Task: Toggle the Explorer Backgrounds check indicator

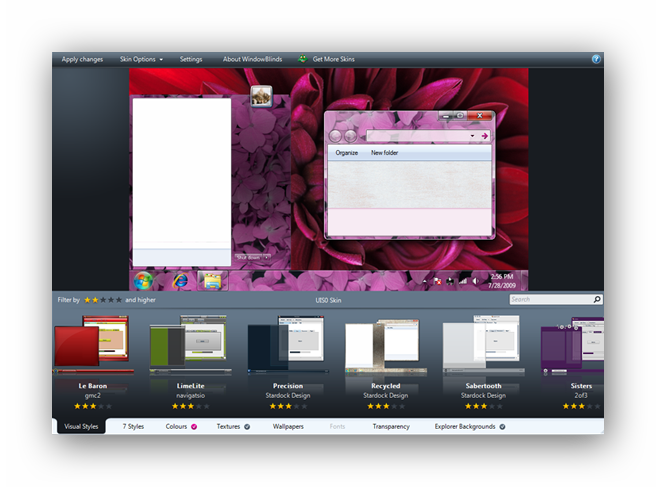Action: (502, 426)
